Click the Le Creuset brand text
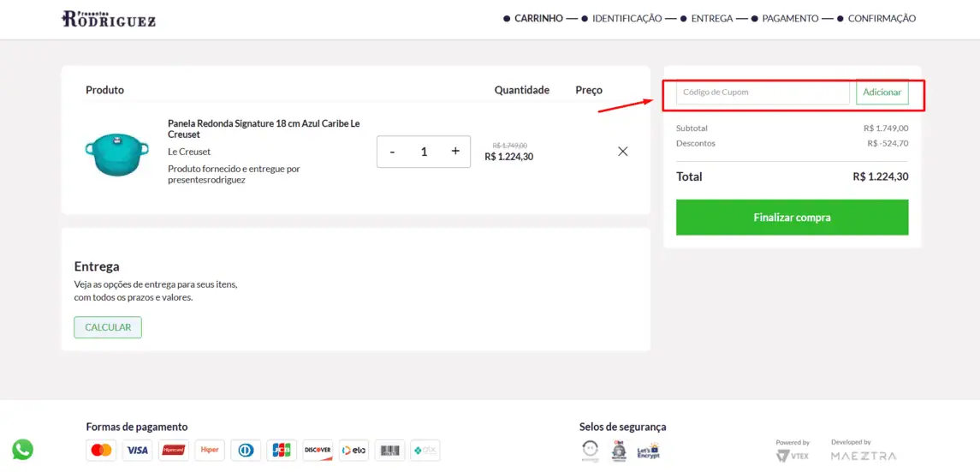 [189, 152]
